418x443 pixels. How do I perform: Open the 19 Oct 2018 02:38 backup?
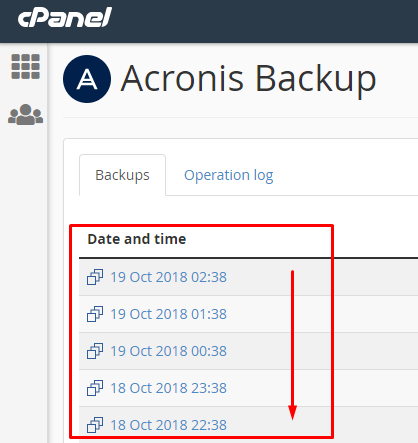168,277
